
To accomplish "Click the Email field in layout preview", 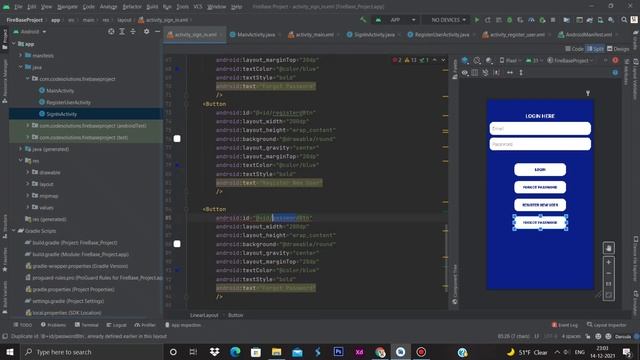I will click(540, 128).
